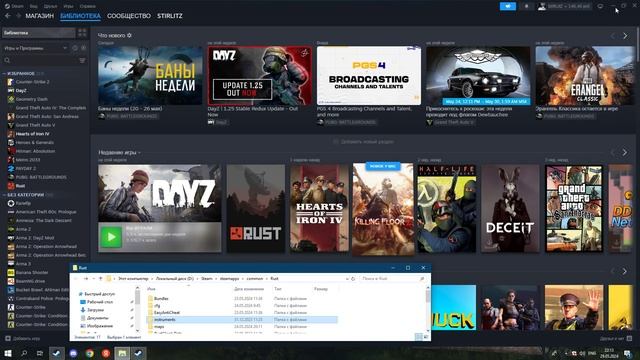
Task: Open the СООБЩЕСТВО tab
Action: (x=129, y=16)
